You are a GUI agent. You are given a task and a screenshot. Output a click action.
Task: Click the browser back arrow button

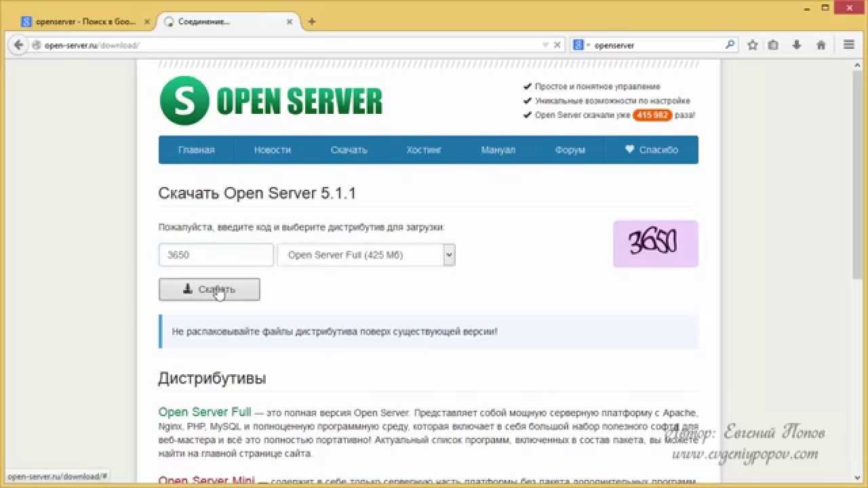coord(18,45)
